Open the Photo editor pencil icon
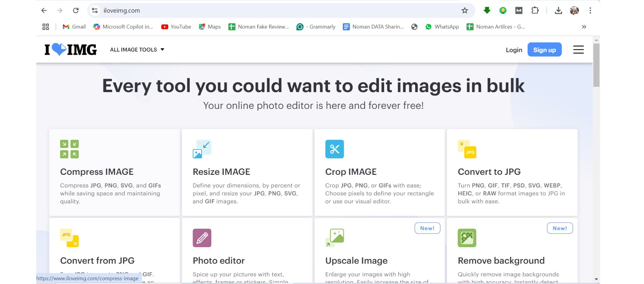The image size is (644, 284). (202, 238)
